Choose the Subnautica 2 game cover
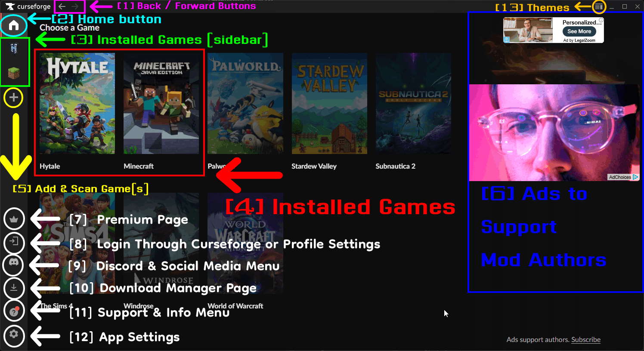Image resolution: width=644 pixels, height=351 pixels. point(413,104)
